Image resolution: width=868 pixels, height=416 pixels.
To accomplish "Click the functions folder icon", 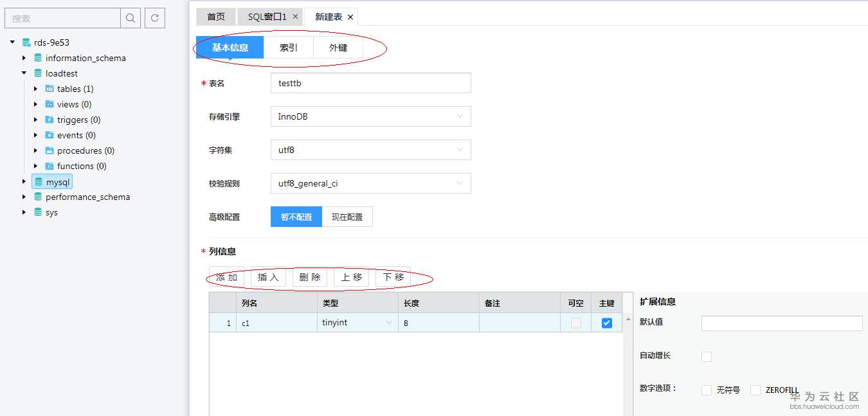I will point(50,166).
